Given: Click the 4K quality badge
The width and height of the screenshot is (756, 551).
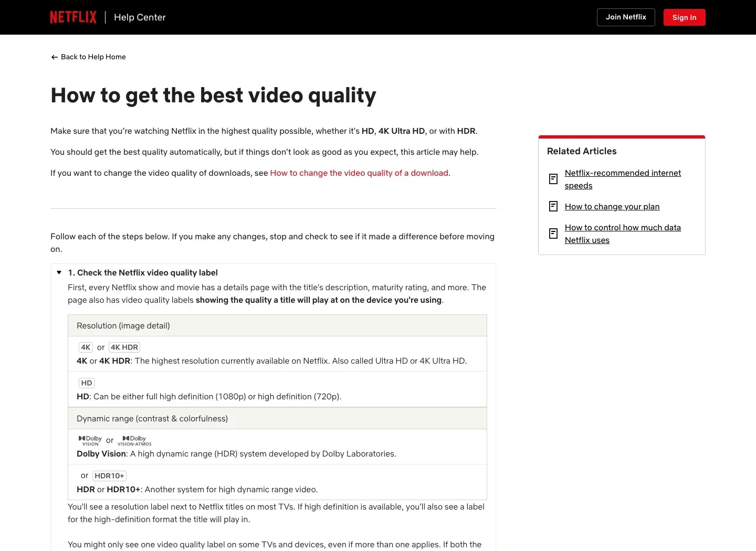Looking at the screenshot, I should [x=86, y=347].
